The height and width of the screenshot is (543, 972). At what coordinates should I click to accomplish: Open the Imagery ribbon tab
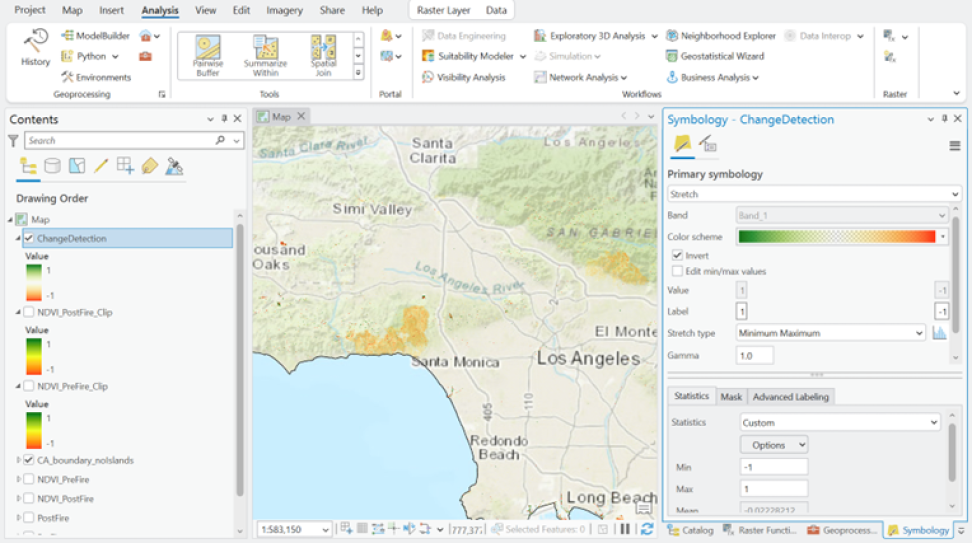[285, 11]
